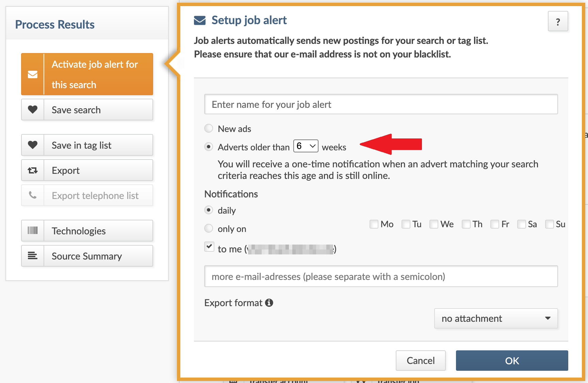Click the heart icon beside Save search
Viewport: 588px width, 383px height.
(x=33, y=110)
